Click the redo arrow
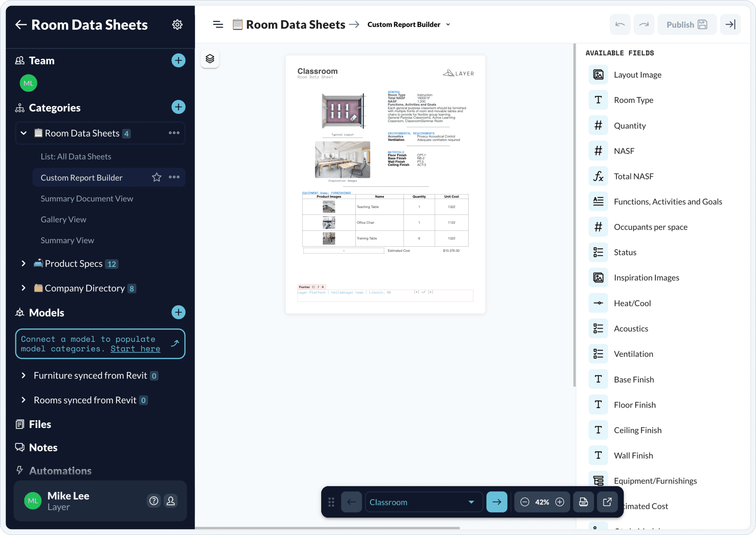Viewport: 756px width, 535px height. pos(644,24)
